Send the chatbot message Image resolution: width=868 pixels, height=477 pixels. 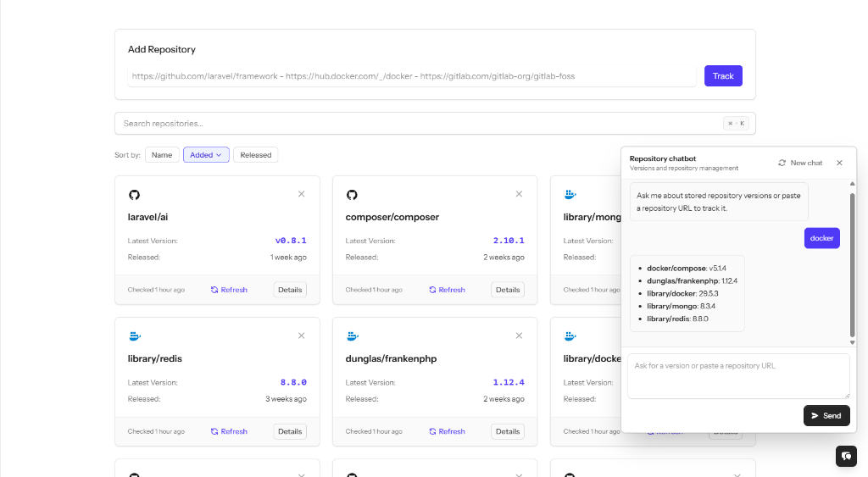(x=826, y=416)
